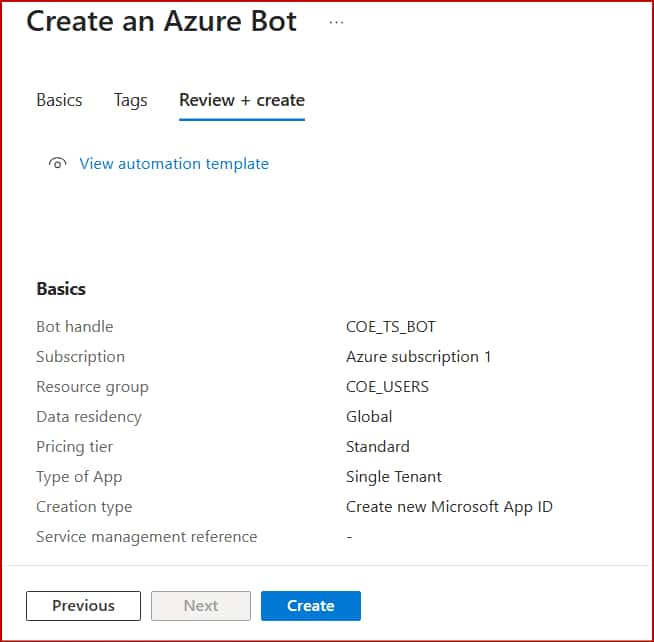
Task: Click the COE_USERS resource group value
Action: [387, 387]
